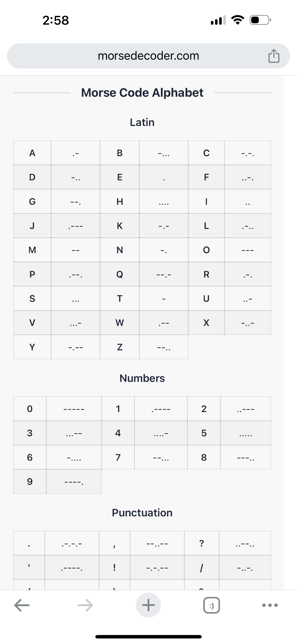Tap the question mark punctuation cell
The width and height of the screenshot is (297, 644).
click(x=201, y=543)
